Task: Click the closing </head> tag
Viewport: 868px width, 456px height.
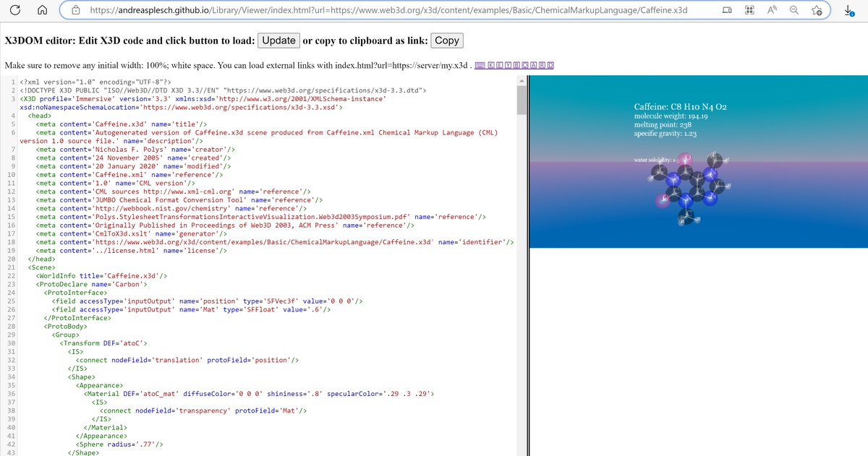Action: click(41, 259)
